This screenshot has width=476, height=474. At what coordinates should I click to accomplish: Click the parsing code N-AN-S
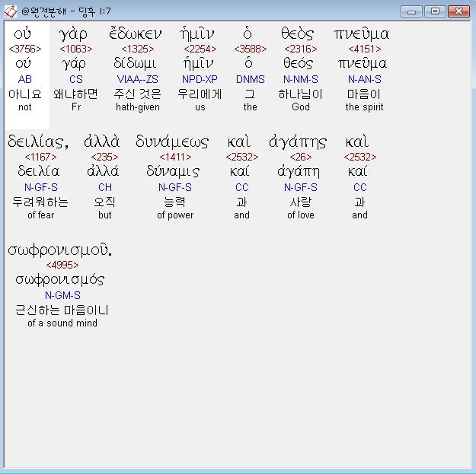364,79
